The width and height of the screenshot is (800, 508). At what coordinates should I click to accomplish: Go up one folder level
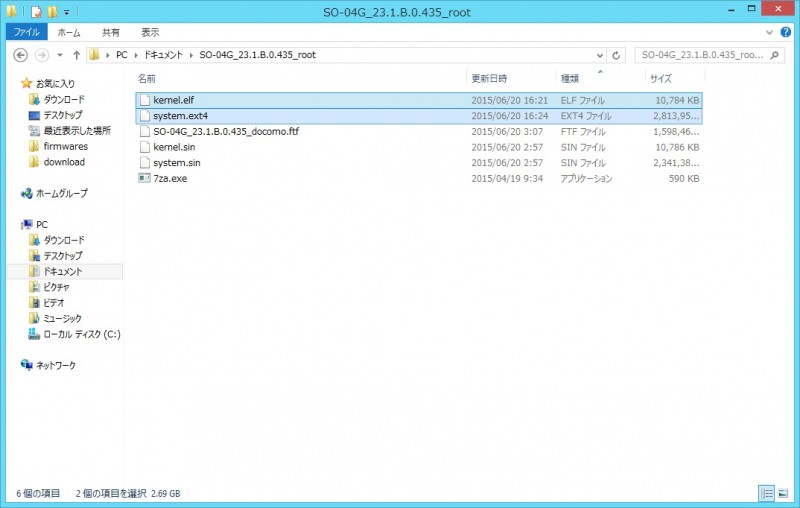77,55
